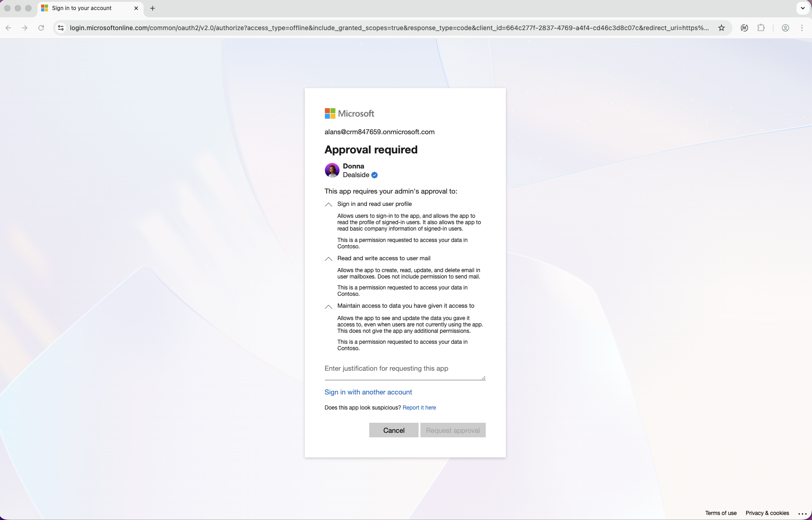Image resolution: width=812 pixels, height=520 pixels.
Task: Click the red window close button
Action: [x=7, y=8]
